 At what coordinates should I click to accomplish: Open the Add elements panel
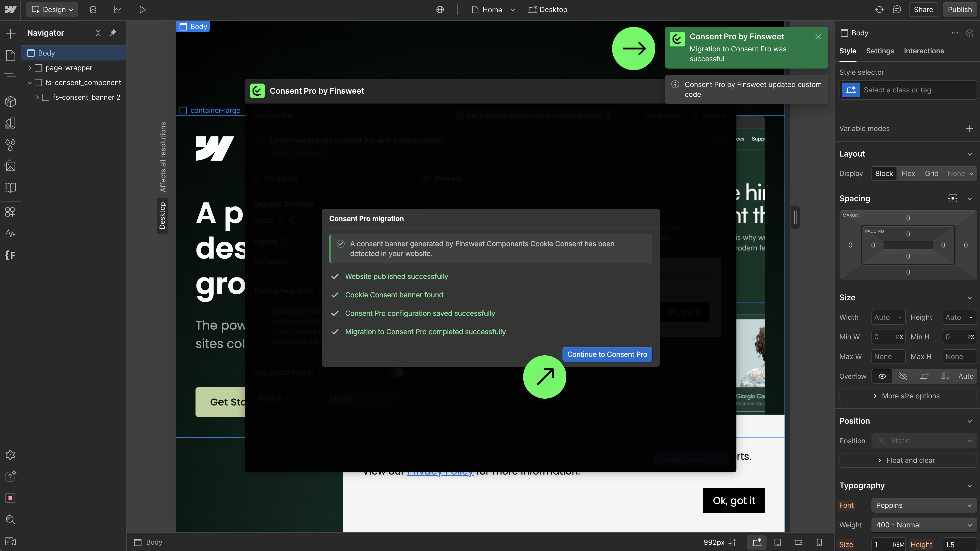pyautogui.click(x=10, y=33)
